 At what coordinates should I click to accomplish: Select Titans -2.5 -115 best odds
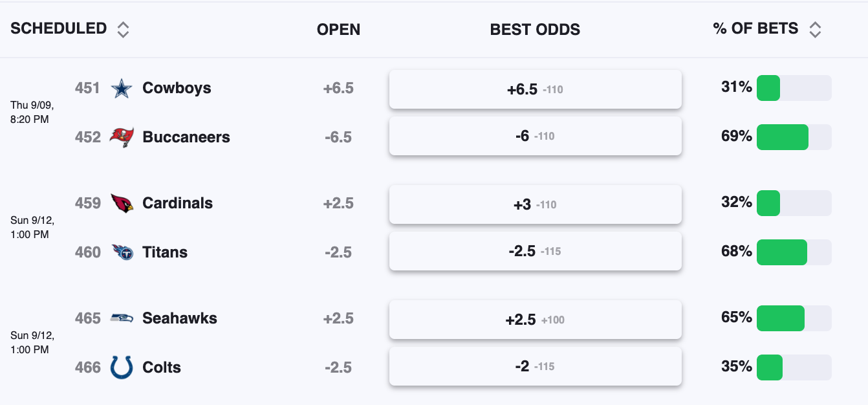[536, 251]
